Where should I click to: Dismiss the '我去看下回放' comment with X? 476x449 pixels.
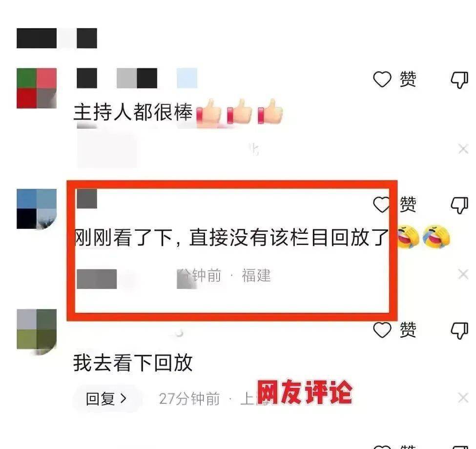(x=463, y=398)
